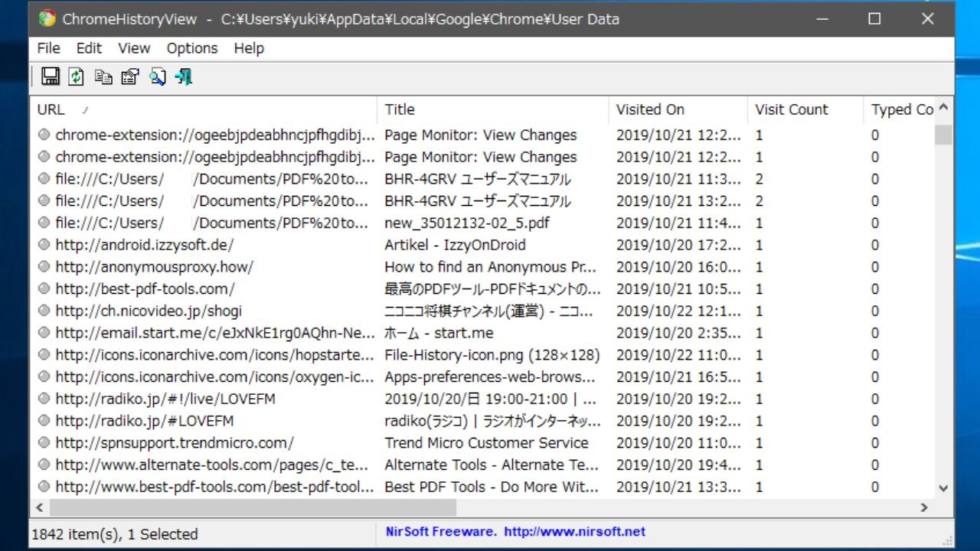The height and width of the screenshot is (551, 980).
Task: Click the row icon beside new_35012132-02_5.pdf
Action: tap(44, 223)
